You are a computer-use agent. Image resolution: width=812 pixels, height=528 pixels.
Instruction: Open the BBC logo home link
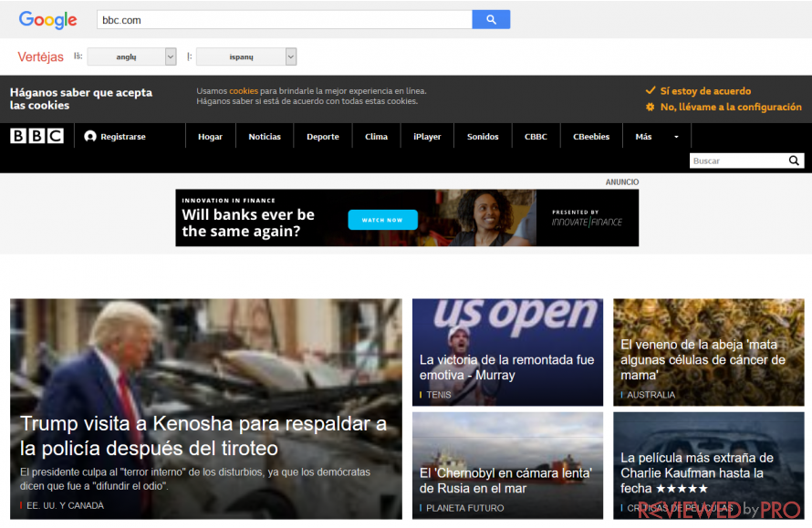tap(36, 136)
